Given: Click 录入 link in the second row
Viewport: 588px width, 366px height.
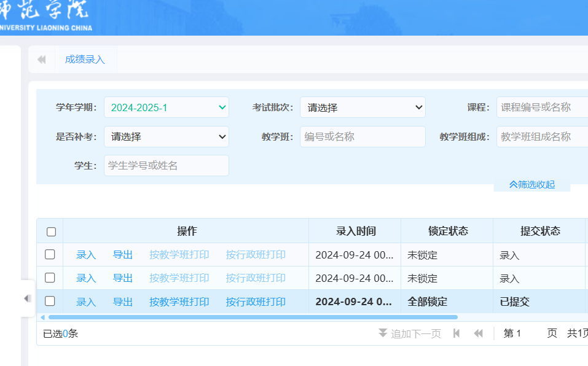Looking at the screenshot, I should [86, 278].
